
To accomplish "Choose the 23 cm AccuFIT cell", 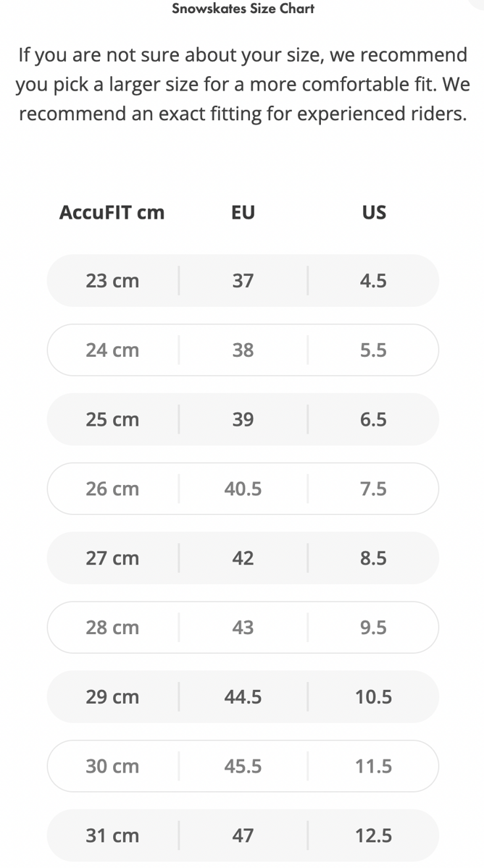I will tap(112, 281).
